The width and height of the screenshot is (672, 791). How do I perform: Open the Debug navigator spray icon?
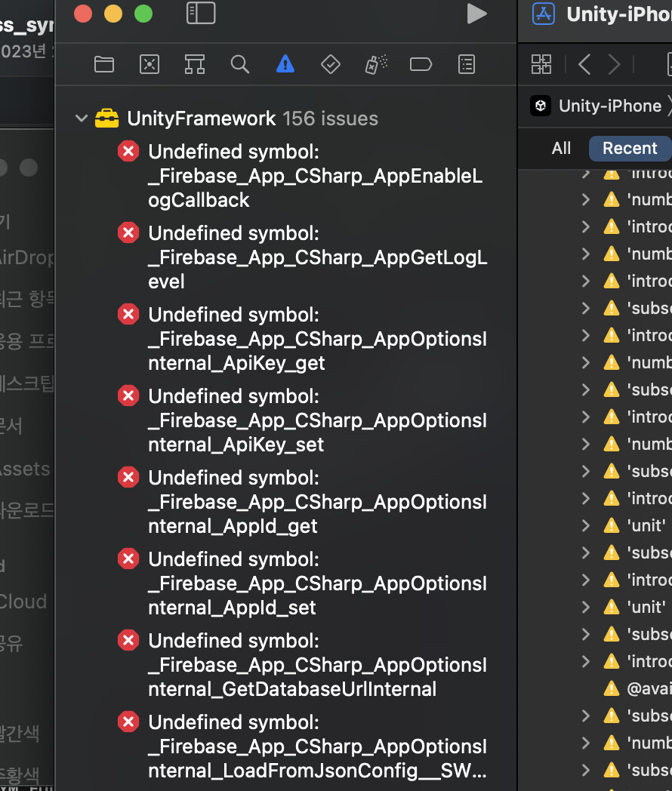click(x=376, y=65)
